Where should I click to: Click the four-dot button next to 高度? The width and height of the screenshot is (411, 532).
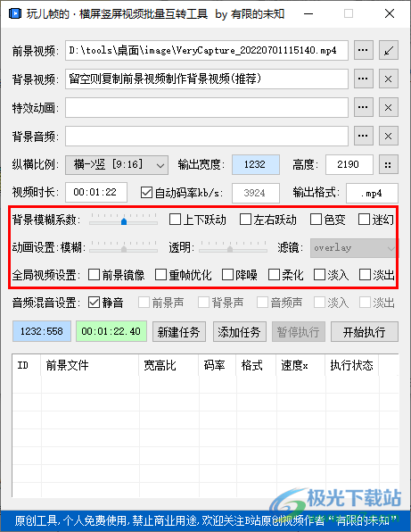point(389,165)
